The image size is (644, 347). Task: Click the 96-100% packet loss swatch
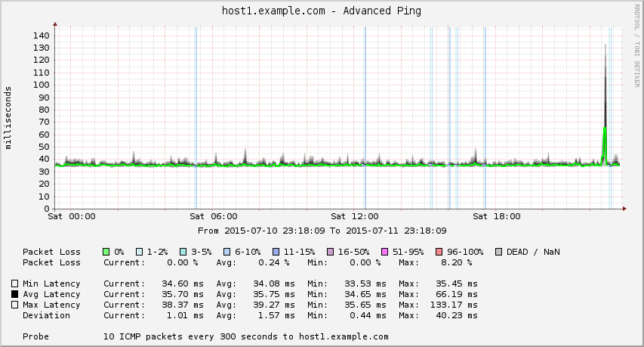click(x=439, y=252)
